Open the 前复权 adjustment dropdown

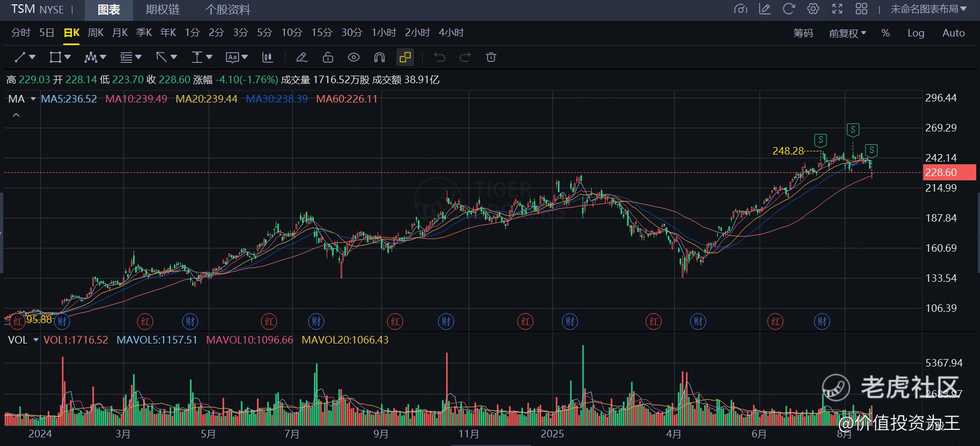tap(848, 33)
